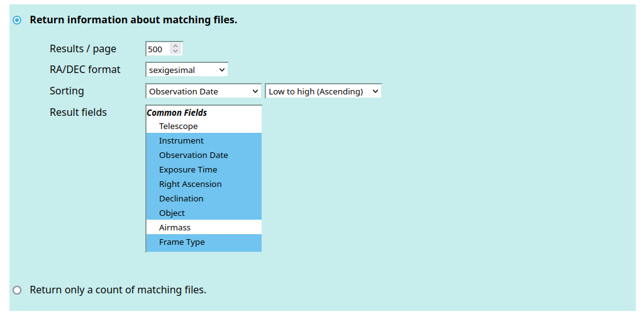Select Return only a count radio button
Screen dimensions: 644x316
coord(17,290)
